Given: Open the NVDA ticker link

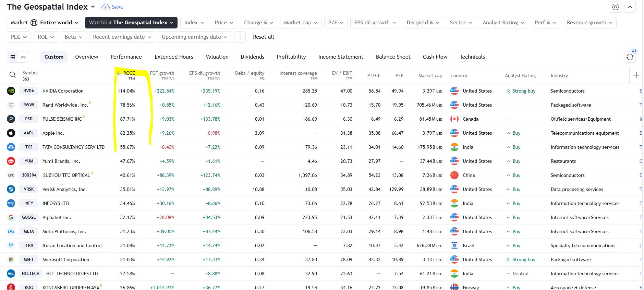Looking at the screenshot, I should (29, 91).
